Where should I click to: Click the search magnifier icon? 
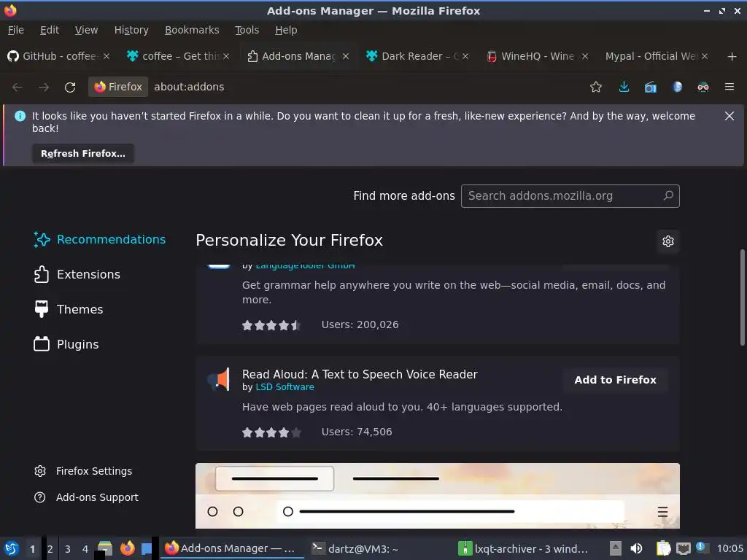pyautogui.click(x=668, y=195)
